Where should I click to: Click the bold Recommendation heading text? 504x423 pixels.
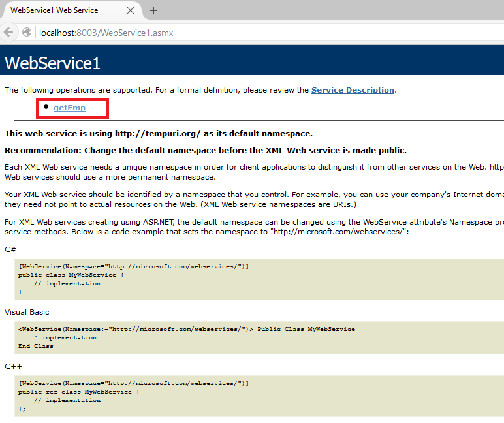[206, 151]
